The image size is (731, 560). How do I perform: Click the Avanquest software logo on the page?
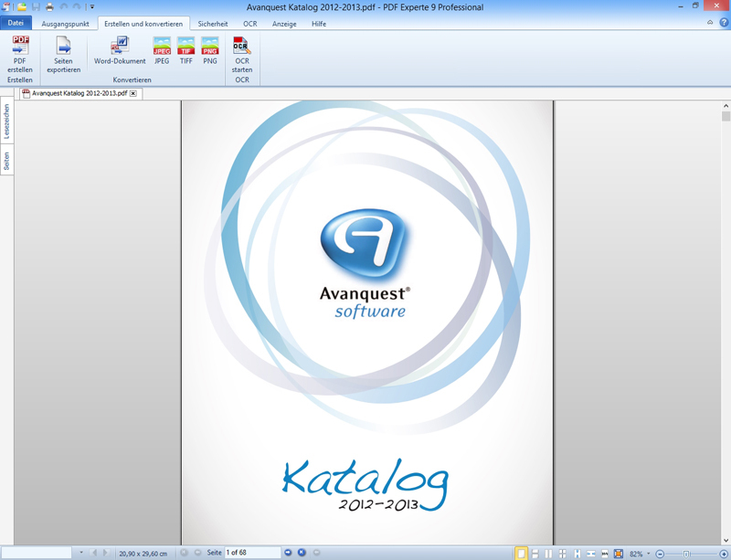pyautogui.click(x=365, y=263)
